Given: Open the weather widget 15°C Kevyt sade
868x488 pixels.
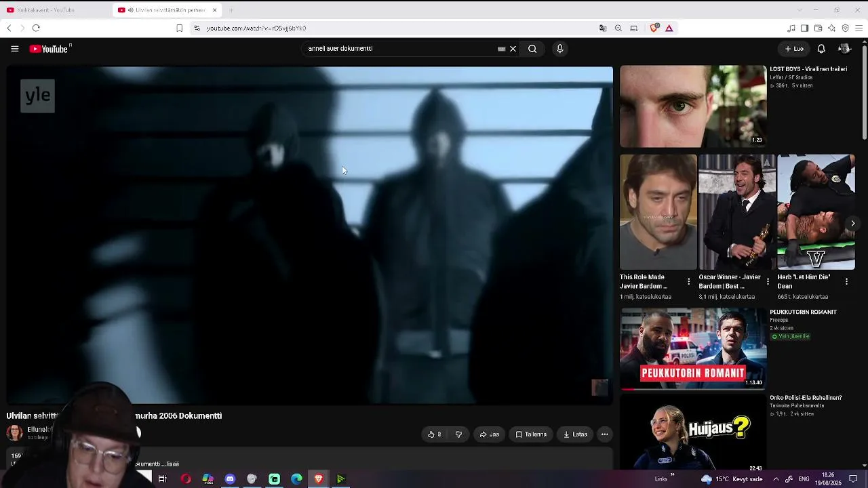Looking at the screenshot, I should pos(732,479).
